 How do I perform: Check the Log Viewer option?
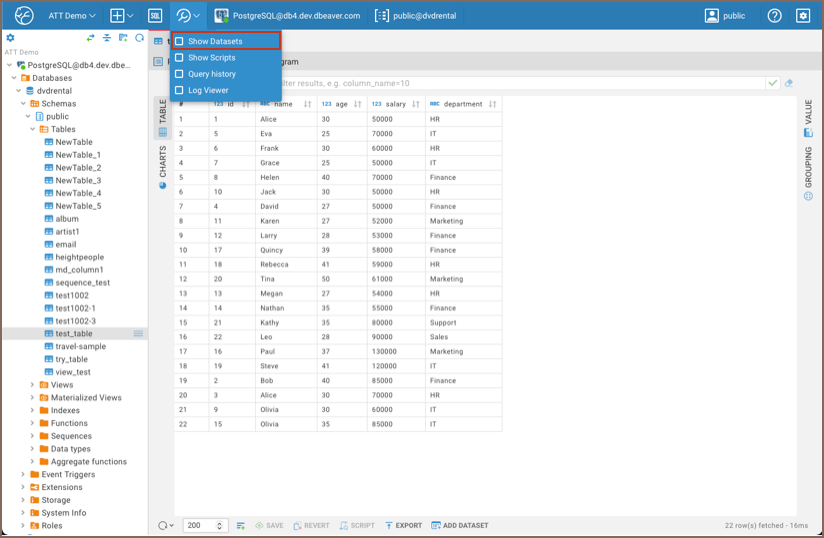point(180,90)
